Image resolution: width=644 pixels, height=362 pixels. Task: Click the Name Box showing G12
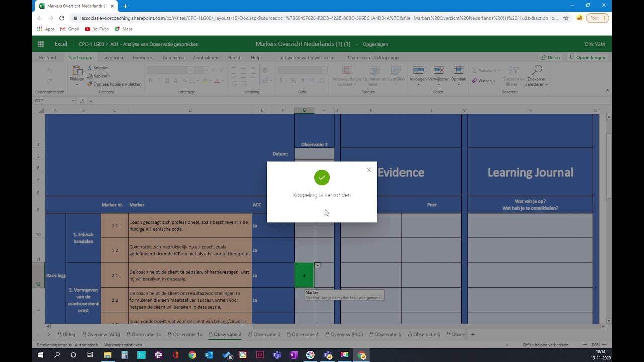click(x=53, y=101)
